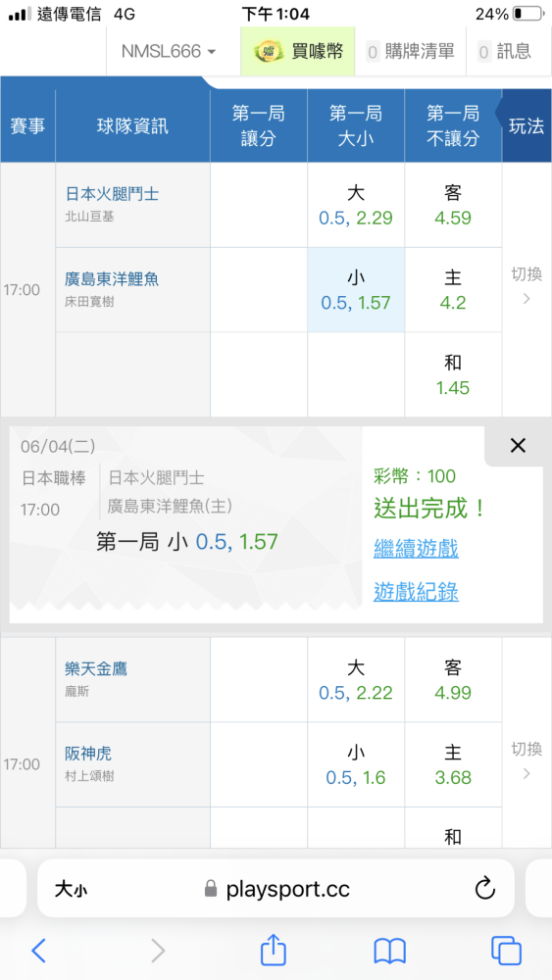The height and width of the screenshot is (980, 552).
Task: Open 訊息 messages tab
Action: pyautogui.click(x=505, y=51)
